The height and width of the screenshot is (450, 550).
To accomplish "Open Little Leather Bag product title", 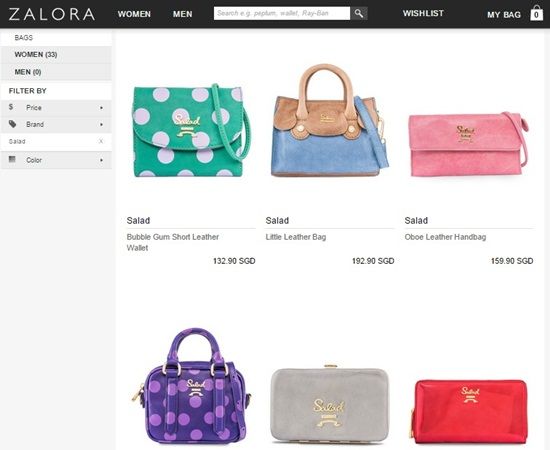I will [296, 237].
